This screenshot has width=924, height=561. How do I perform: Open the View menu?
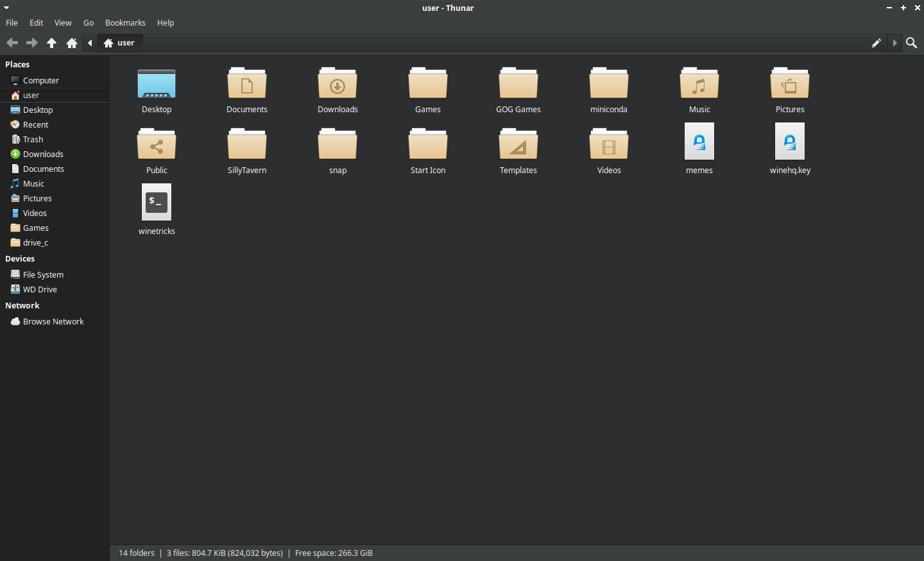click(63, 22)
